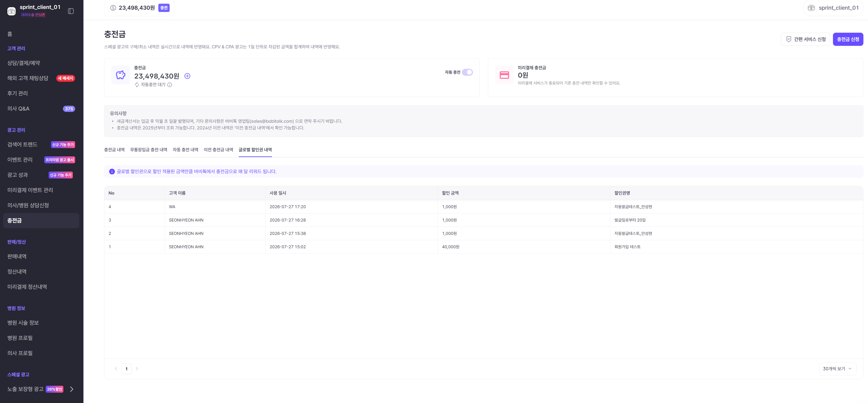Click the 충전금 신청 button
This screenshot has height=403, width=868.
[848, 39]
